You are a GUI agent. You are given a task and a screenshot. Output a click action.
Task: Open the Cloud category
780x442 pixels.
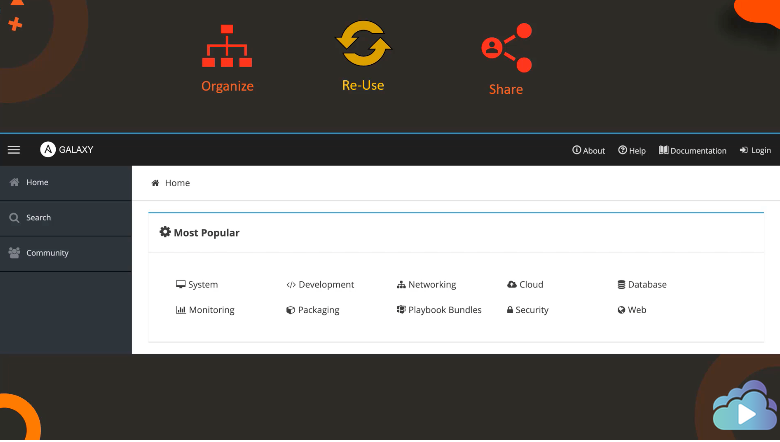click(525, 285)
